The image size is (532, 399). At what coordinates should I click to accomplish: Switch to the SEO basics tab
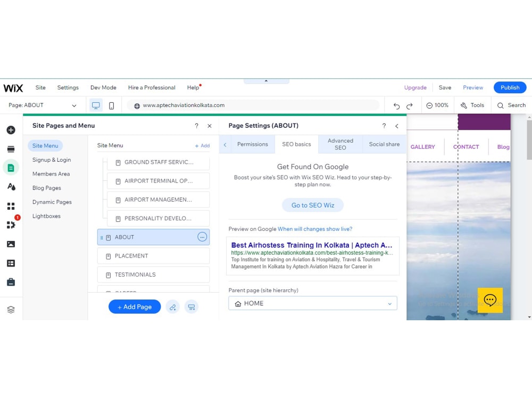[x=296, y=144]
